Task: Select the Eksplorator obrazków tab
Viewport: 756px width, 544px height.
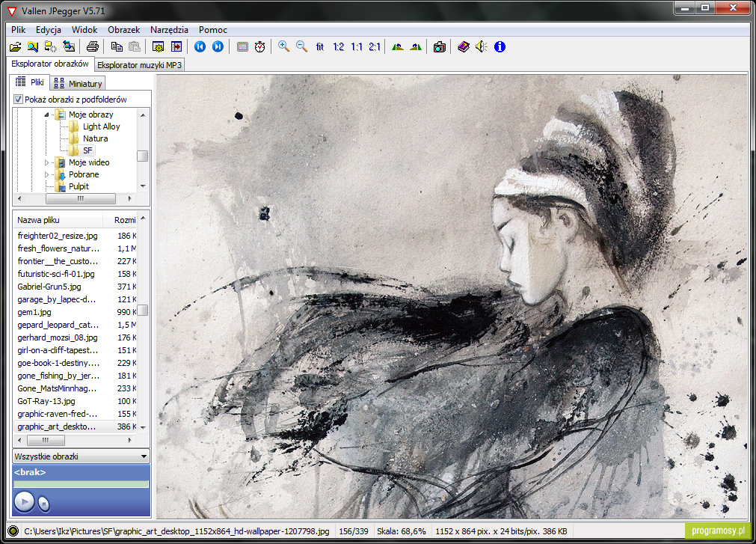Action: 50,64
